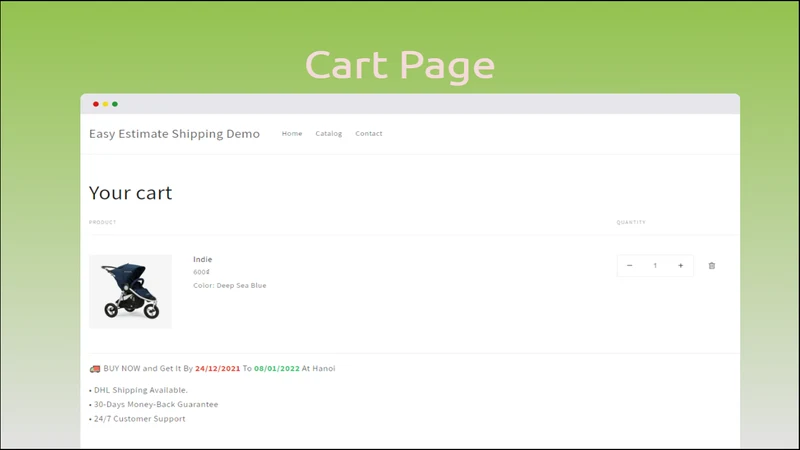
Task: Click '24/7 Customer Support' line
Action: [x=137, y=419]
